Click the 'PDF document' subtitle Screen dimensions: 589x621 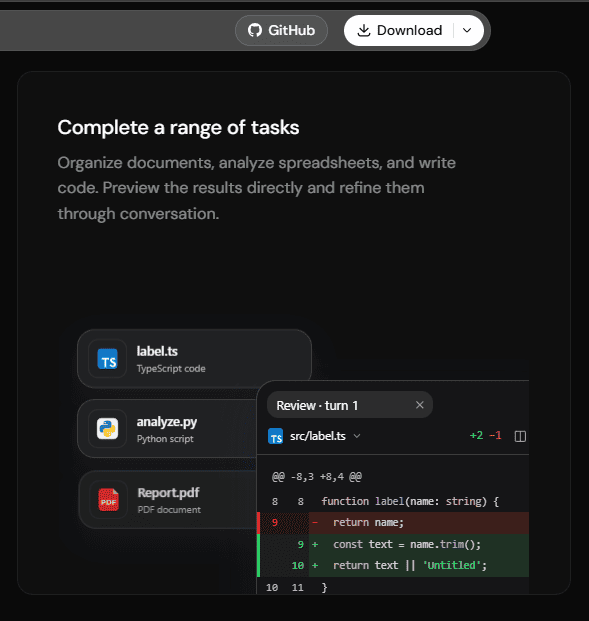[x=169, y=510]
